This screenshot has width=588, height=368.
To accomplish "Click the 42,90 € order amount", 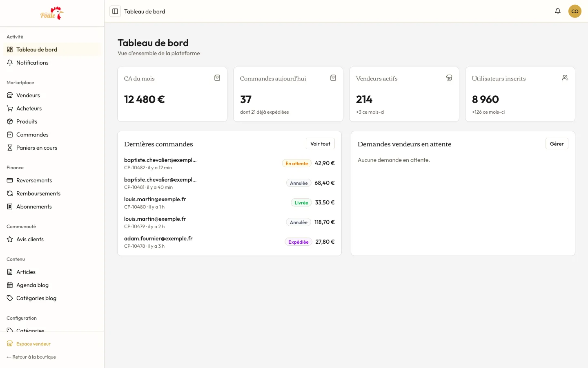I will [x=325, y=163].
